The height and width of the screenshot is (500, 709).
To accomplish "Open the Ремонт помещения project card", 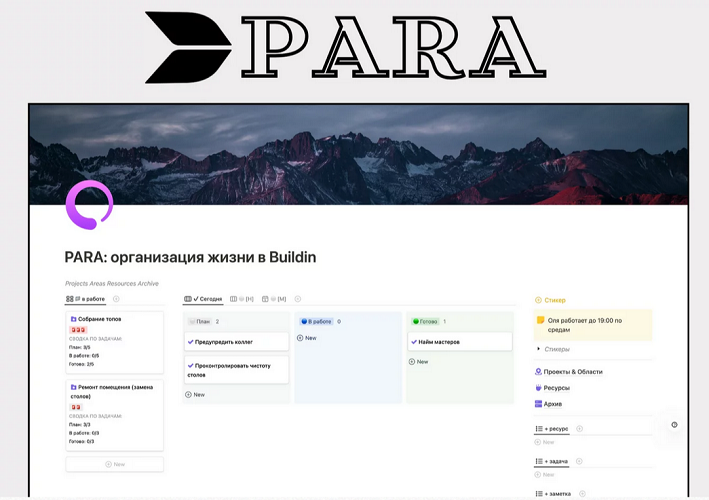I will (x=113, y=389).
